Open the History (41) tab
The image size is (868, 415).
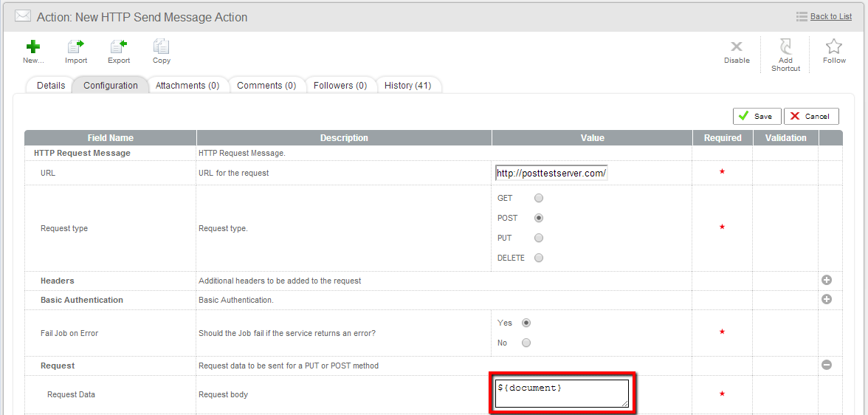[407, 86]
